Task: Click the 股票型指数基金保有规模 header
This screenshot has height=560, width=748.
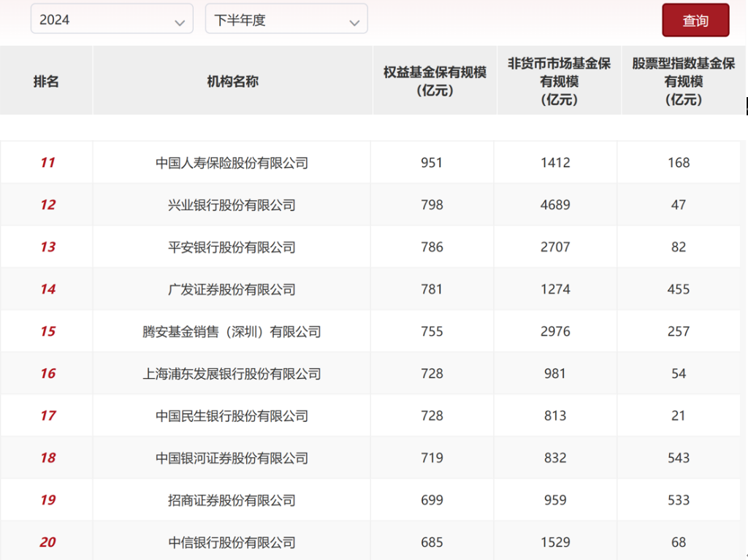Action: click(682, 81)
